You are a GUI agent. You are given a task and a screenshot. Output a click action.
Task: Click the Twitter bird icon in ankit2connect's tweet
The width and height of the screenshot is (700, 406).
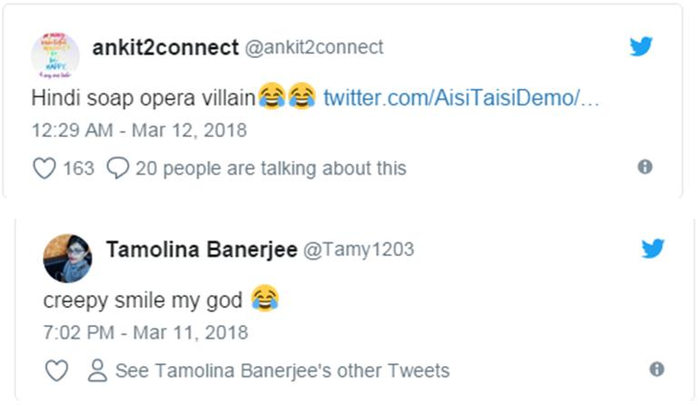coord(641,46)
